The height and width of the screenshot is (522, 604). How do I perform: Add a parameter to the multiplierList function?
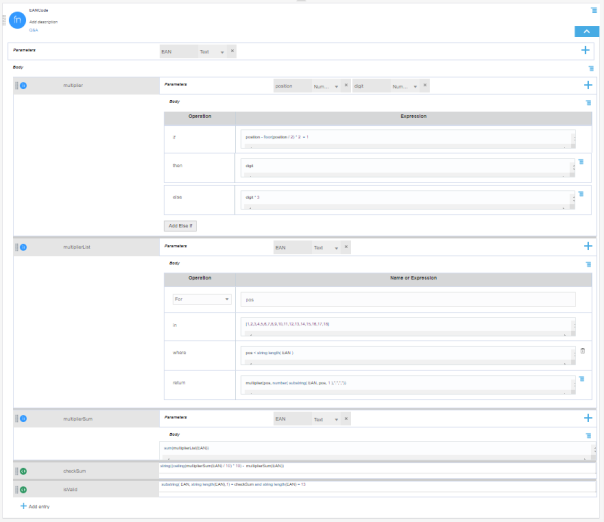588,246
